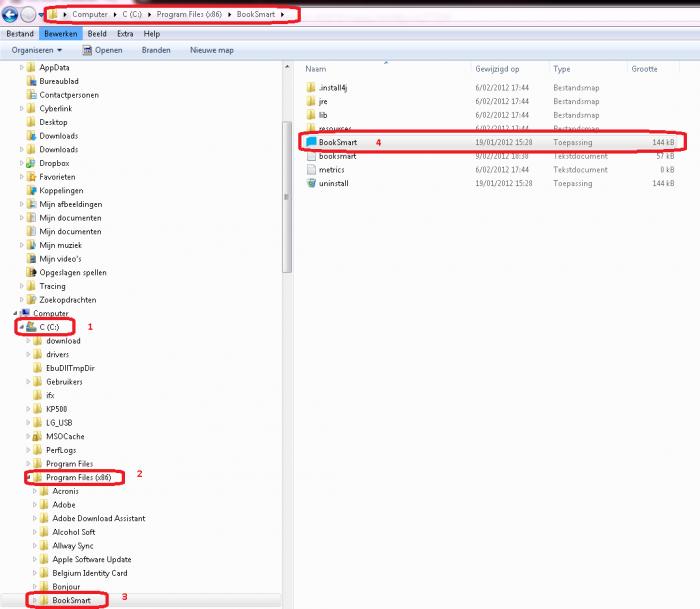Select Belgium Identity Card folder

(90, 573)
